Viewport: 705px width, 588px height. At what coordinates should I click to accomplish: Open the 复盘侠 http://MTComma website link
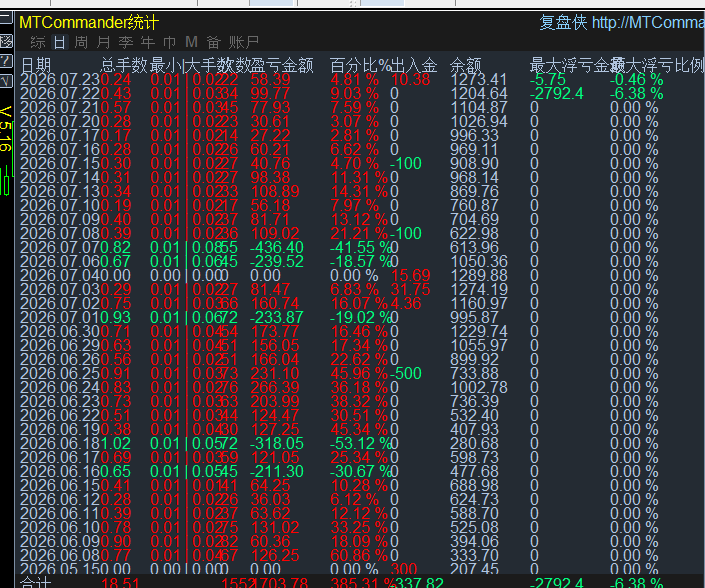coord(622,22)
